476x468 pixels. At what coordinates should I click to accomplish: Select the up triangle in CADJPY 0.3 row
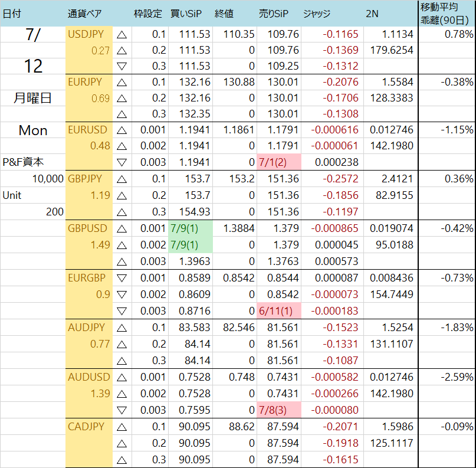pos(122,460)
